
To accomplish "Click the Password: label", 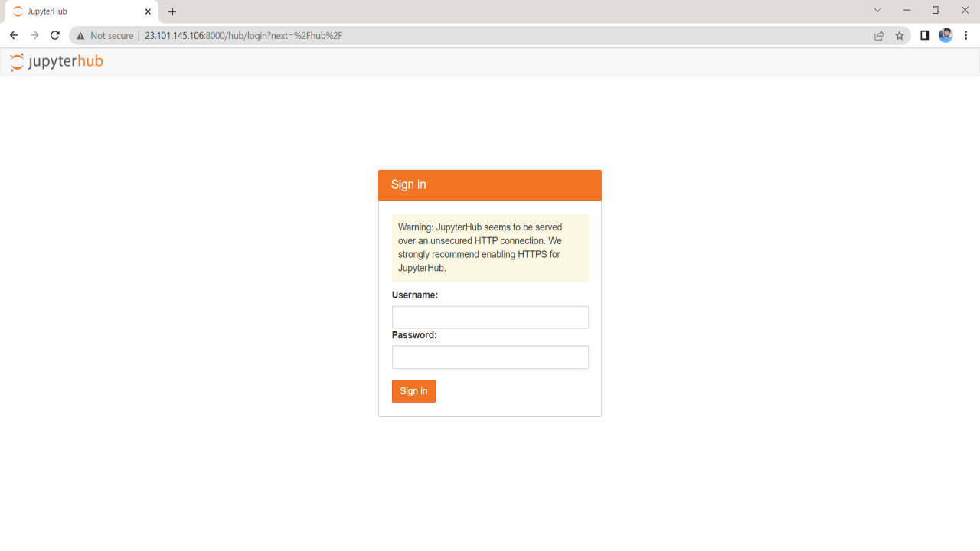I will click(x=414, y=335).
